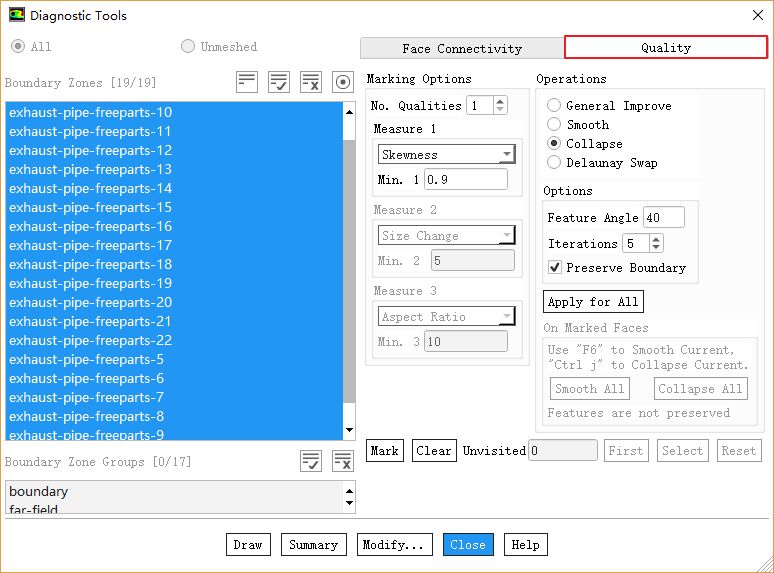Viewport: 774px width, 573px height.
Task: Click the Min. 2 value field
Action: 472,260
